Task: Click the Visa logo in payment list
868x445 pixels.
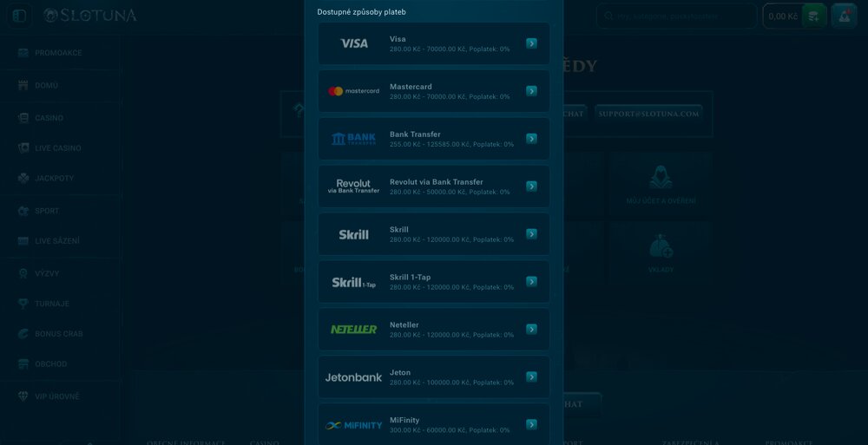Action: (353, 43)
